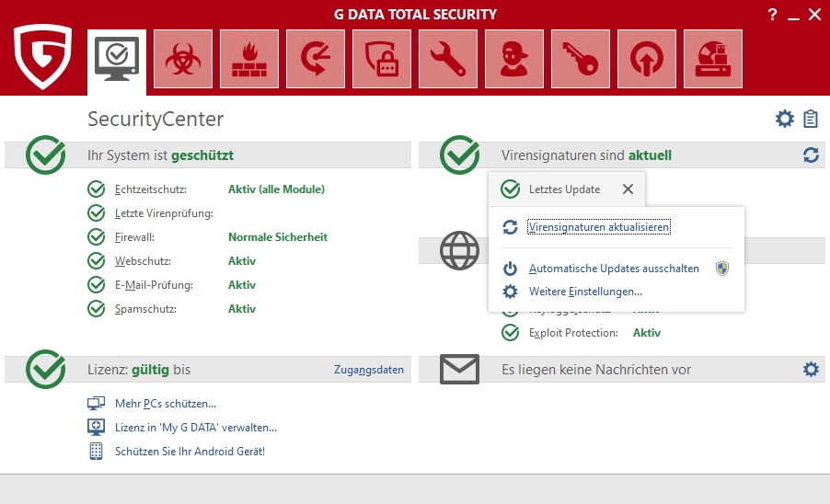Image resolution: width=830 pixels, height=504 pixels.
Task: Click Es liegen keine Nachrichten vor header
Action: [x=596, y=369]
